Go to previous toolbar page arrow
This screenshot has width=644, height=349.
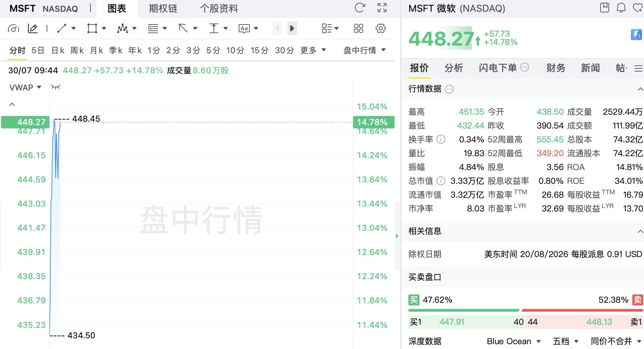pyautogui.click(x=277, y=28)
